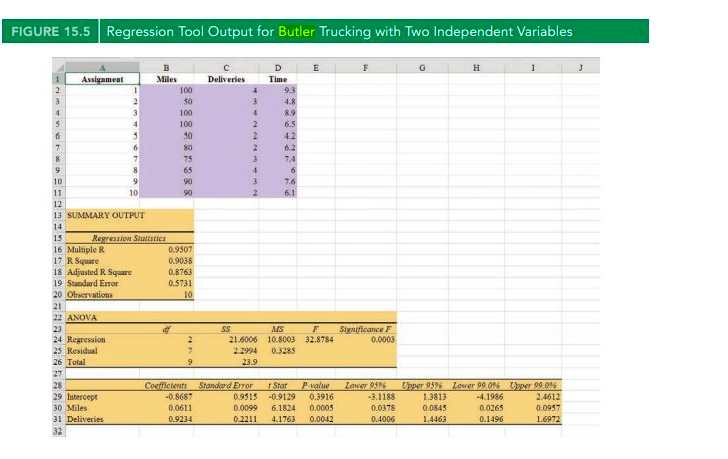The width and height of the screenshot is (728, 459).
Task: Select the Time header cell
Action: [278, 79]
